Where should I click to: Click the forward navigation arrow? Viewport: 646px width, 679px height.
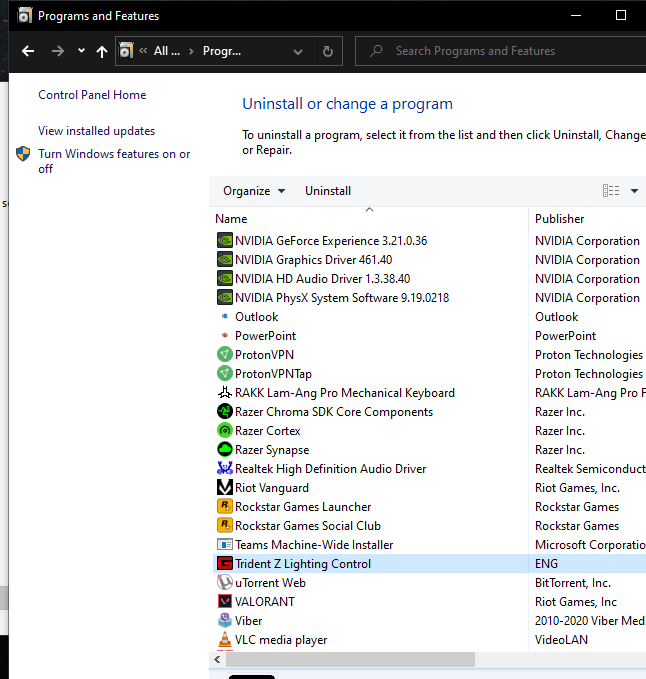tap(58, 51)
